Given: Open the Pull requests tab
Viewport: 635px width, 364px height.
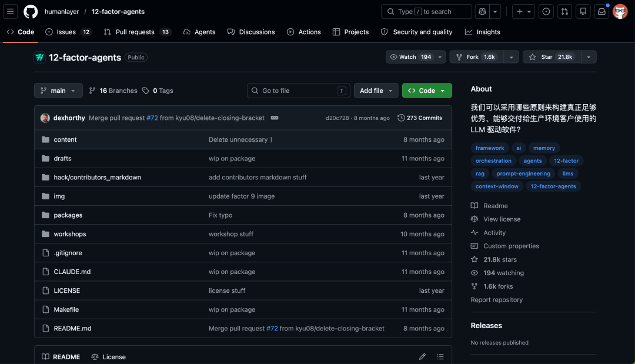Looking at the screenshot, I should click(x=137, y=32).
